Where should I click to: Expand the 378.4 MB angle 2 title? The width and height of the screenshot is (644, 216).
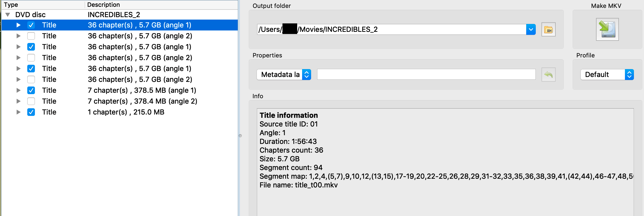click(19, 101)
